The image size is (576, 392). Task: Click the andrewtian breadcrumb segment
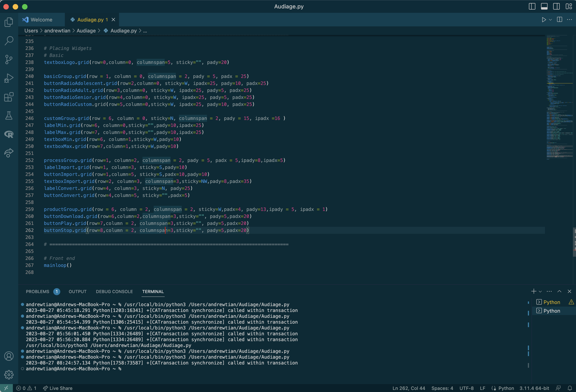coord(57,31)
